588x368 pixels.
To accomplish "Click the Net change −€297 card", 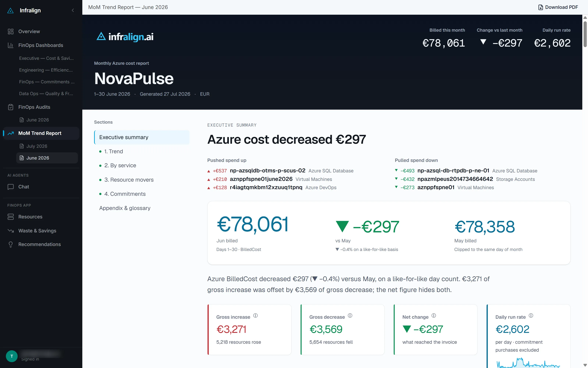I will 435,330.
